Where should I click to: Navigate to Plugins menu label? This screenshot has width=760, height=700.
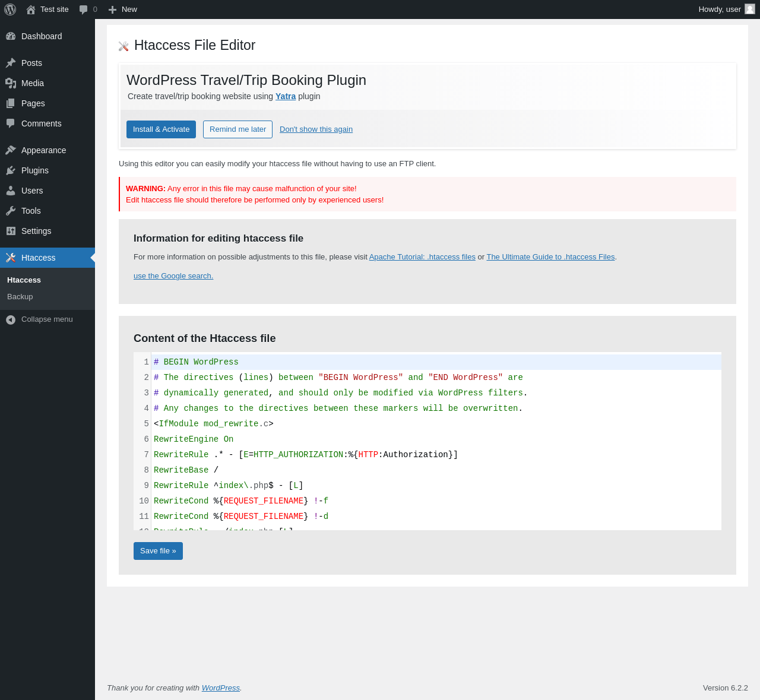(x=35, y=170)
